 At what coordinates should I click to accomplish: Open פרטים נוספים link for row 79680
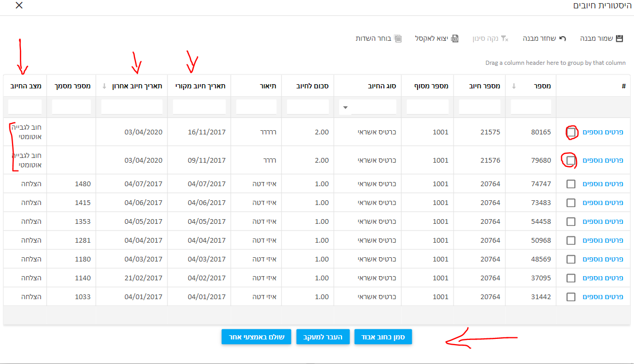tap(603, 161)
